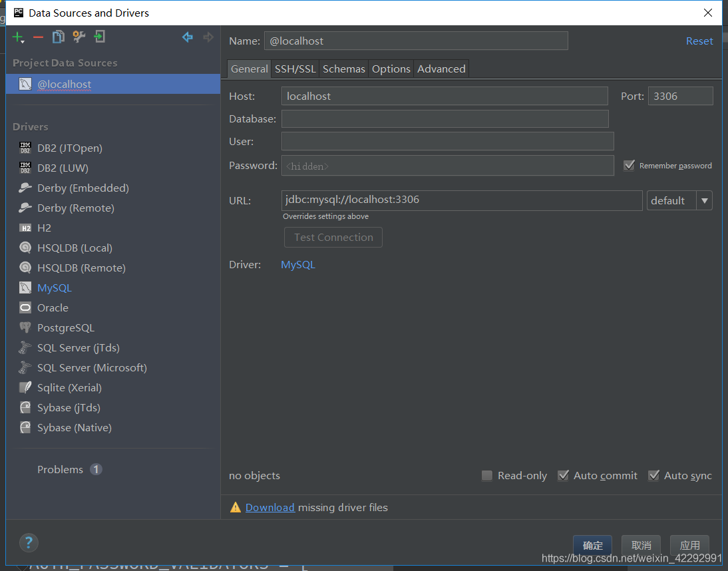Viewport: 728px width, 571px height.
Task: Apply changes with the 应用 button
Action: click(689, 546)
